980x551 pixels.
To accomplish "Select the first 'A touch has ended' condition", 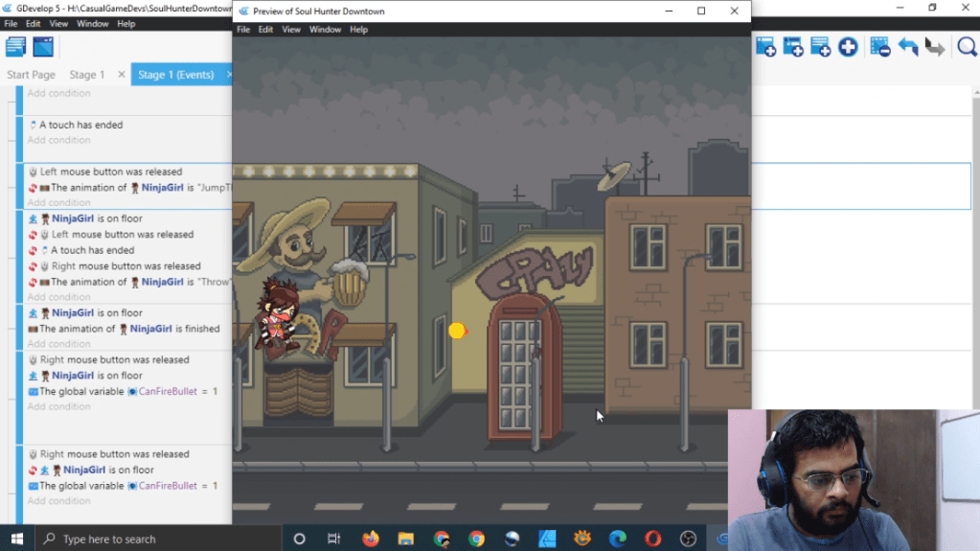I will click(x=75, y=125).
